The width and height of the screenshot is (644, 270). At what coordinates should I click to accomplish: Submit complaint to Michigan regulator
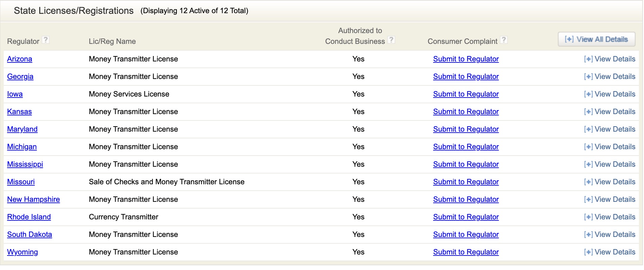coord(466,147)
